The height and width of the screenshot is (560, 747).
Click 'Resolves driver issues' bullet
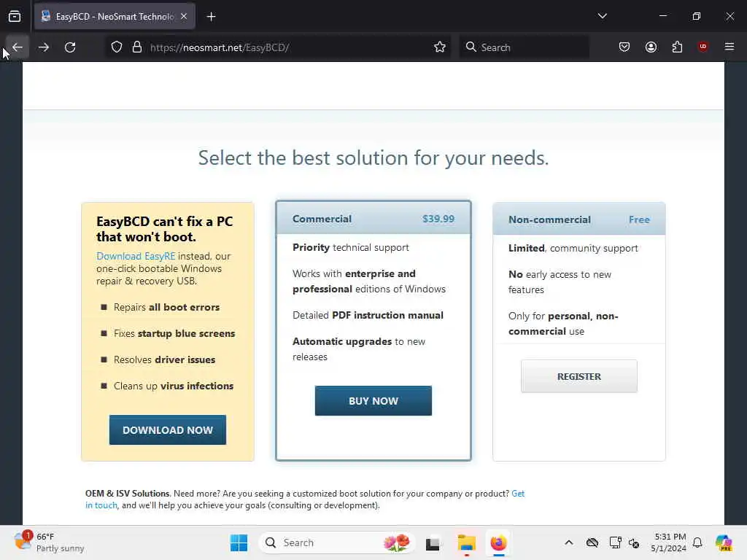[164, 359]
